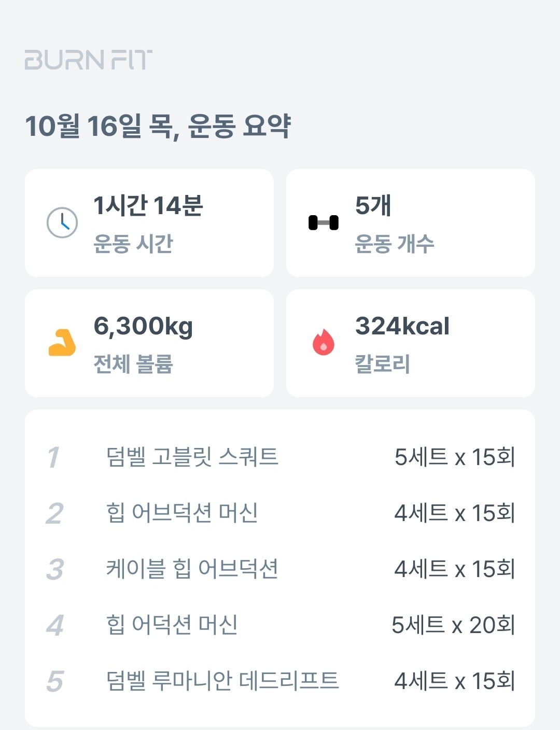560x730 pixels.
Task: Select 힙 어덕션 머신 exercise row
Action: 172,625
